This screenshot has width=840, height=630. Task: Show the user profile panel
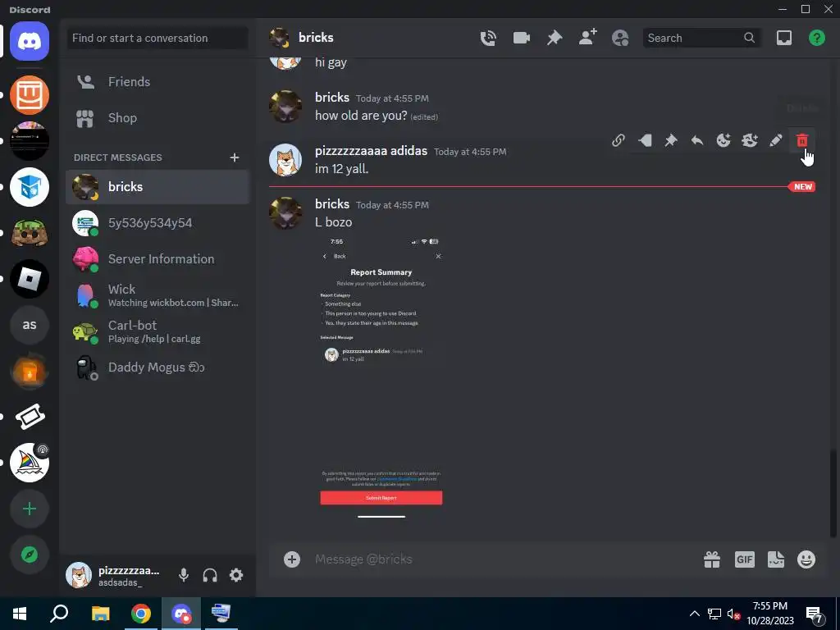[x=620, y=38]
